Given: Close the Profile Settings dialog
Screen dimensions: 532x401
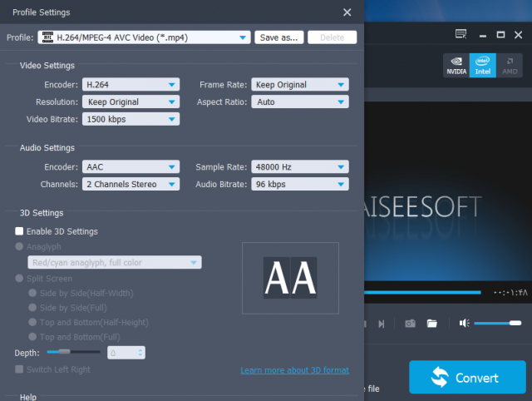Looking at the screenshot, I should point(347,12).
